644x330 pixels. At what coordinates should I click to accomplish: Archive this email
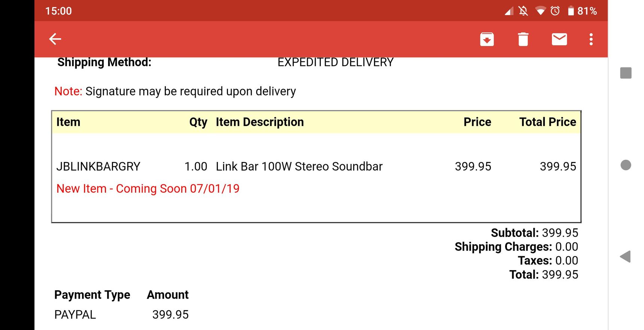point(487,39)
